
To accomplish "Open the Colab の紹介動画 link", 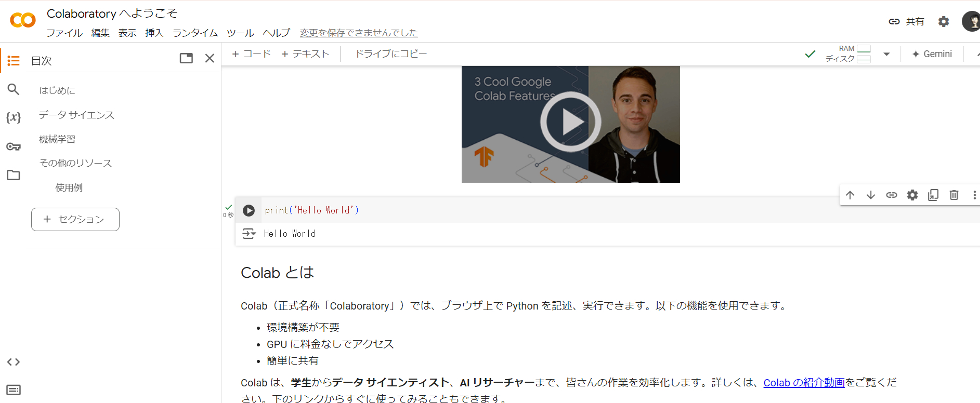I will click(804, 383).
